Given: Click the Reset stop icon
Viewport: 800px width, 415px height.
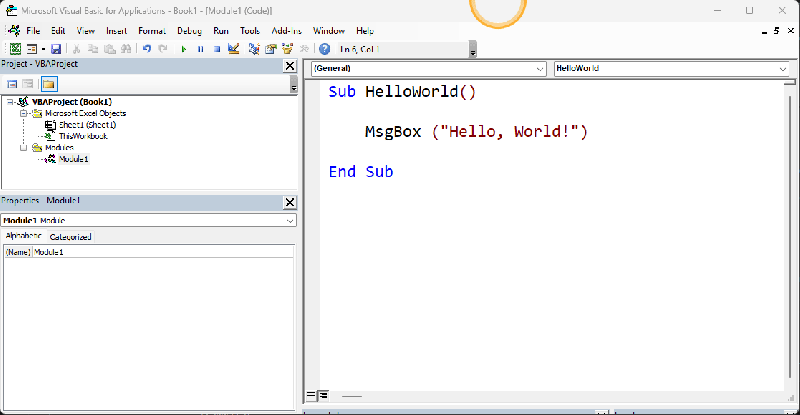Looking at the screenshot, I should pyautogui.click(x=217, y=49).
